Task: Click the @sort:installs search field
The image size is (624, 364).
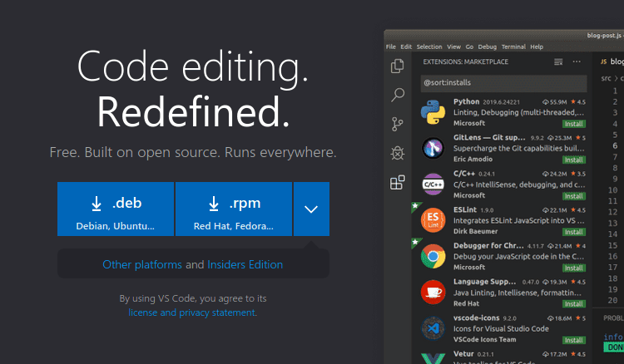Action: click(503, 83)
